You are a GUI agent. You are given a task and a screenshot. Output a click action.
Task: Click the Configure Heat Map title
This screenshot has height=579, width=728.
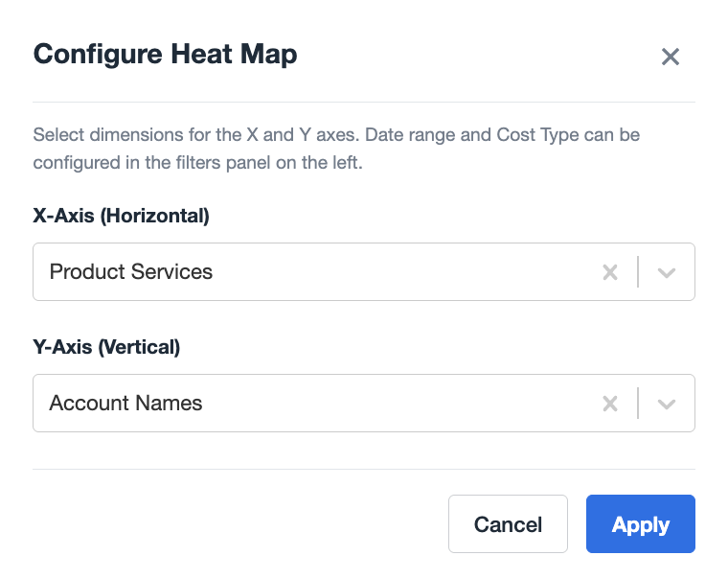pyautogui.click(x=165, y=55)
